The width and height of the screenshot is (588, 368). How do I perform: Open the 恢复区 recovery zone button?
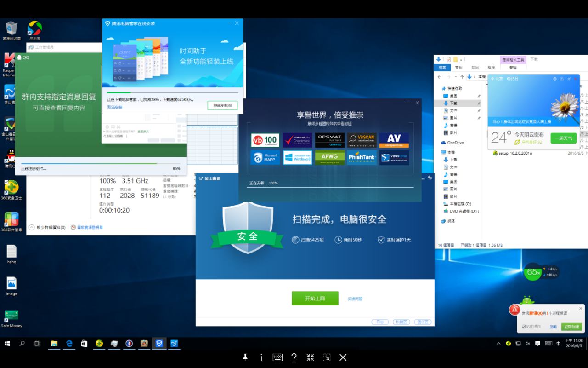[401, 322]
